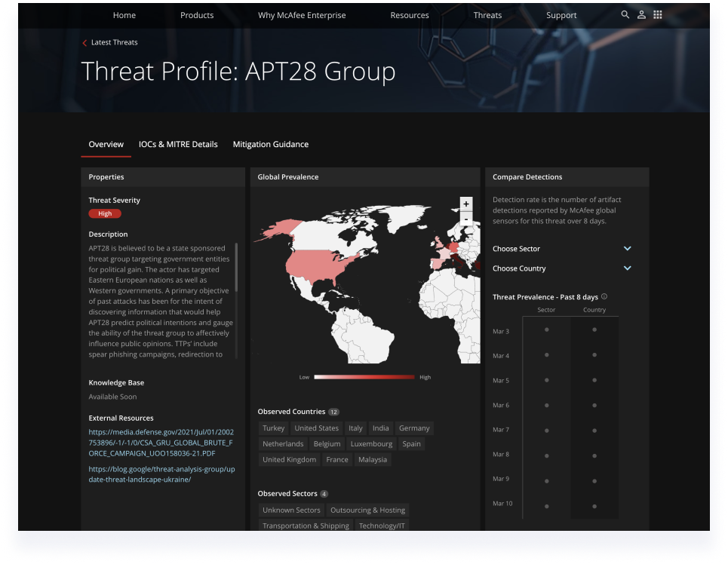Select the United Kingdom country tag
Image resolution: width=728 pixels, height=564 pixels.
pos(289,459)
